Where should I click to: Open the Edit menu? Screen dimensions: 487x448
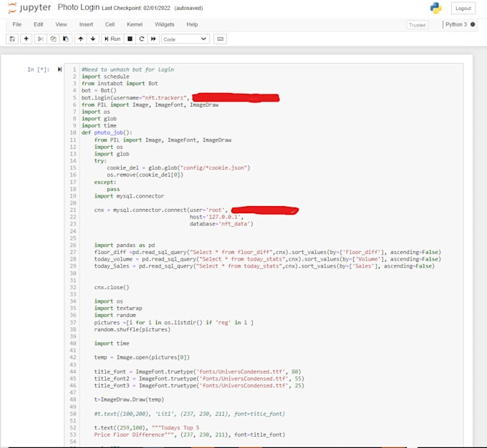(39, 24)
